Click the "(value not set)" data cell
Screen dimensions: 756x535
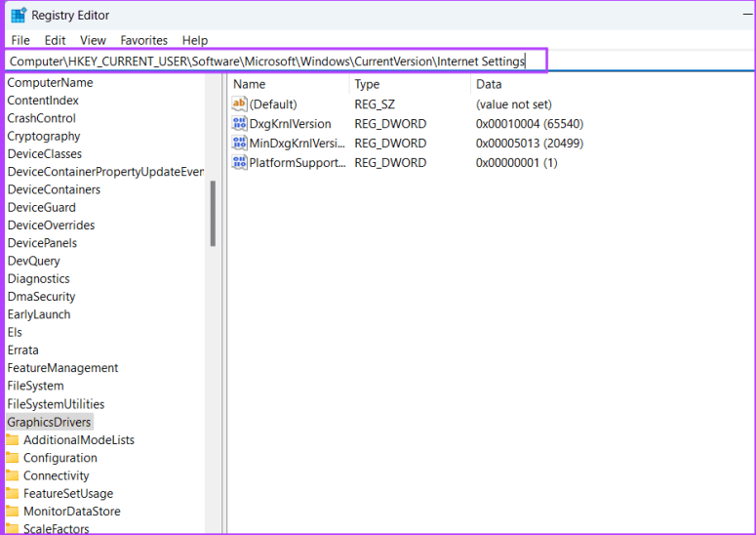click(514, 104)
